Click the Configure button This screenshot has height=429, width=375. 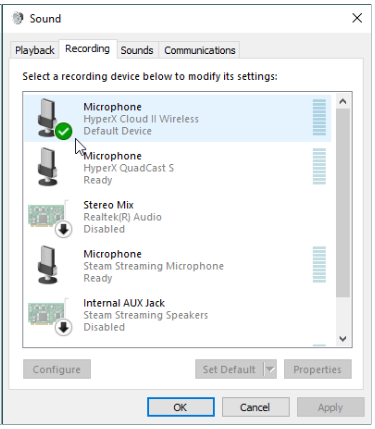57,369
